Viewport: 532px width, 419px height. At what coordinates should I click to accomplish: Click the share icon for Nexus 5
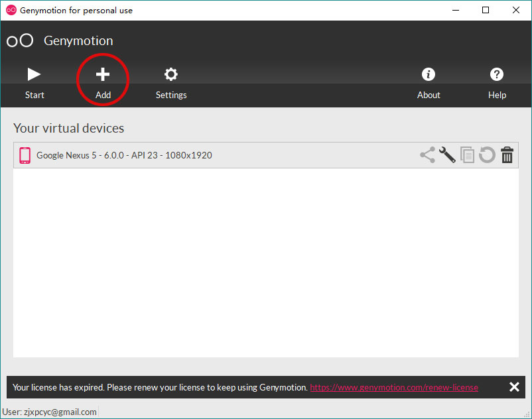coord(427,155)
